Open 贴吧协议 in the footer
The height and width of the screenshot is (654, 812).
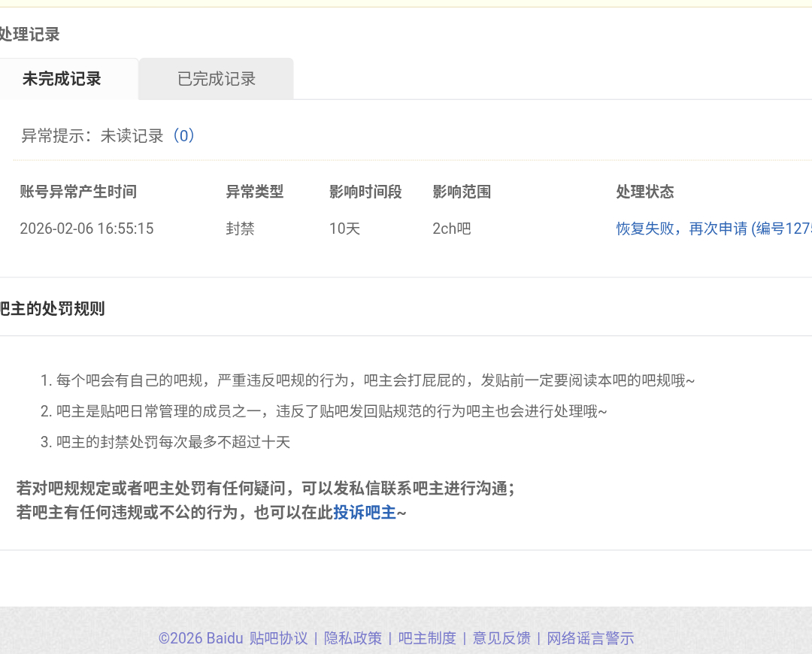click(x=279, y=638)
